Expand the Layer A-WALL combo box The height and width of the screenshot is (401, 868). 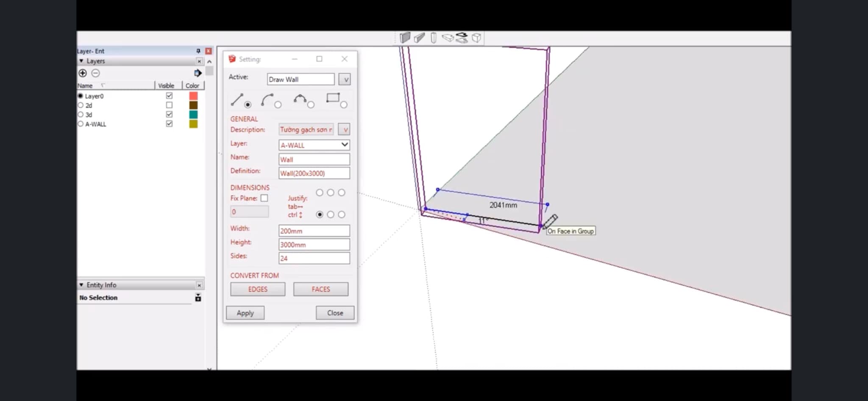[314, 145]
